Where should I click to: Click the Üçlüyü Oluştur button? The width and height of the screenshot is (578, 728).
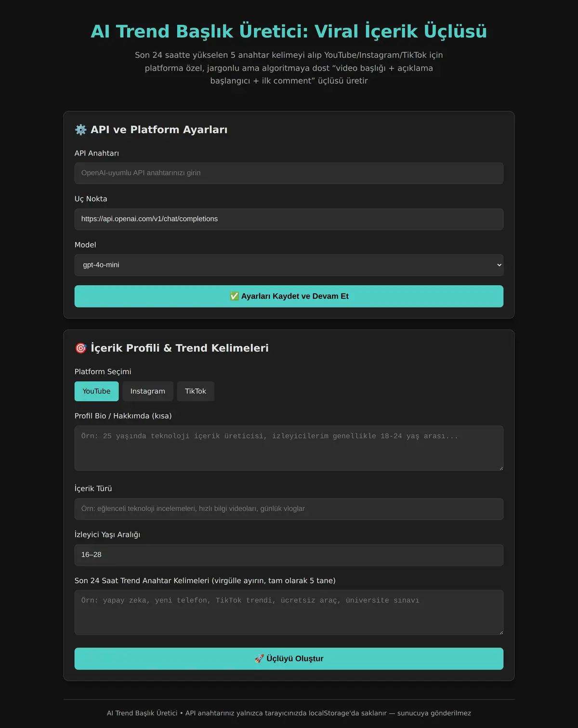click(289, 659)
